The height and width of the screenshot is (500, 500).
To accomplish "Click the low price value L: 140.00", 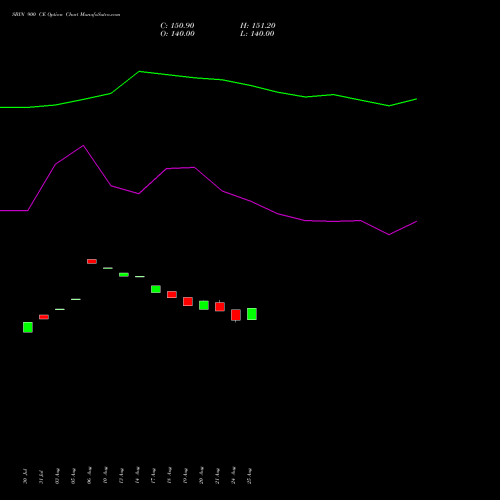I will pos(257,34).
